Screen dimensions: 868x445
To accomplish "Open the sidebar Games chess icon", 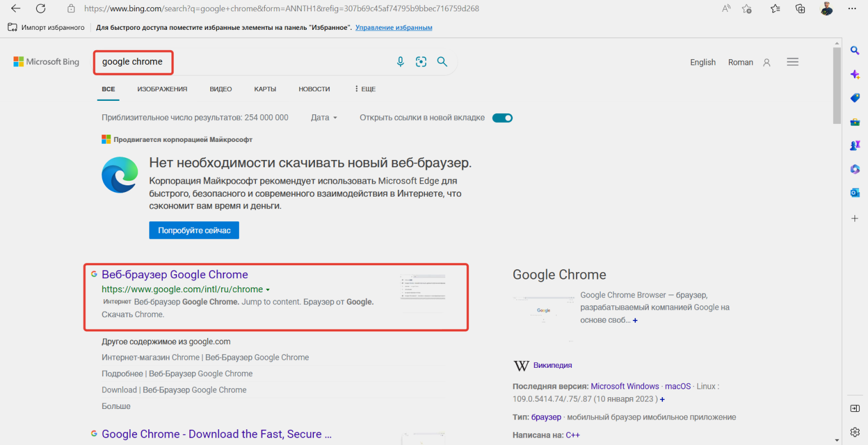I will coord(855,145).
